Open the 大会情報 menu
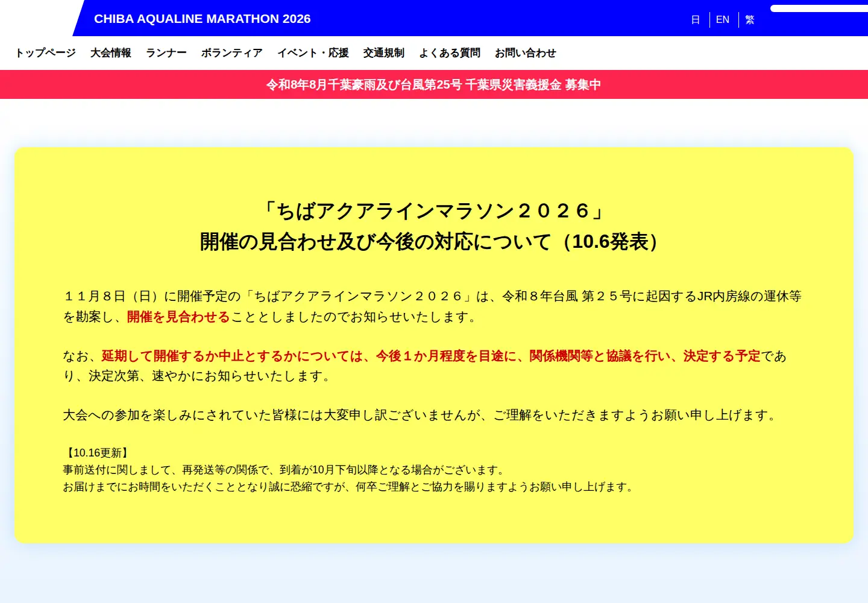The width and height of the screenshot is (868, 603). pos(111,53)
